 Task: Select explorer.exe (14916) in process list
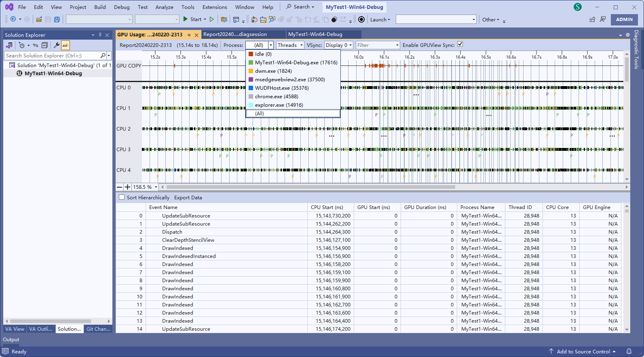(293, 105)
